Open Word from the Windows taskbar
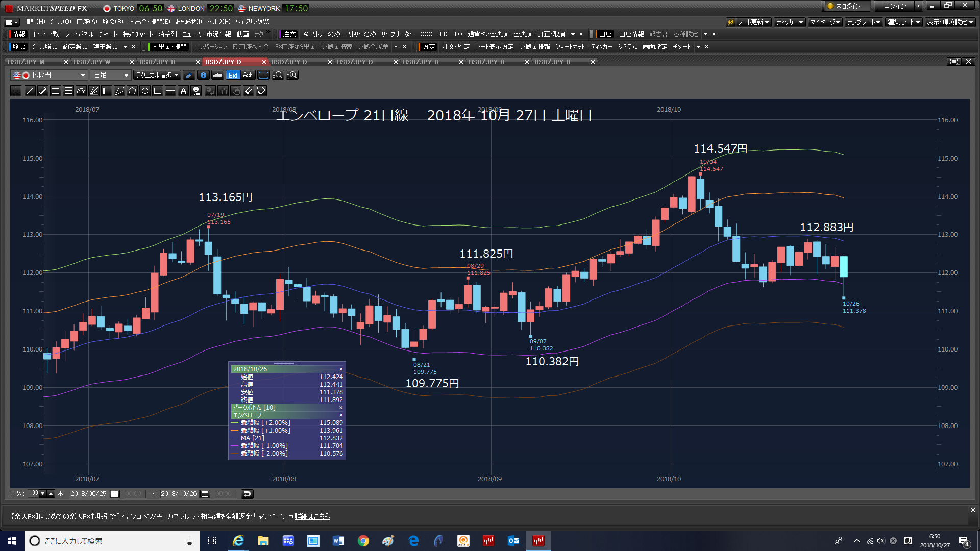980x551 pixels. pyautogui.click(x=338, y=541)
